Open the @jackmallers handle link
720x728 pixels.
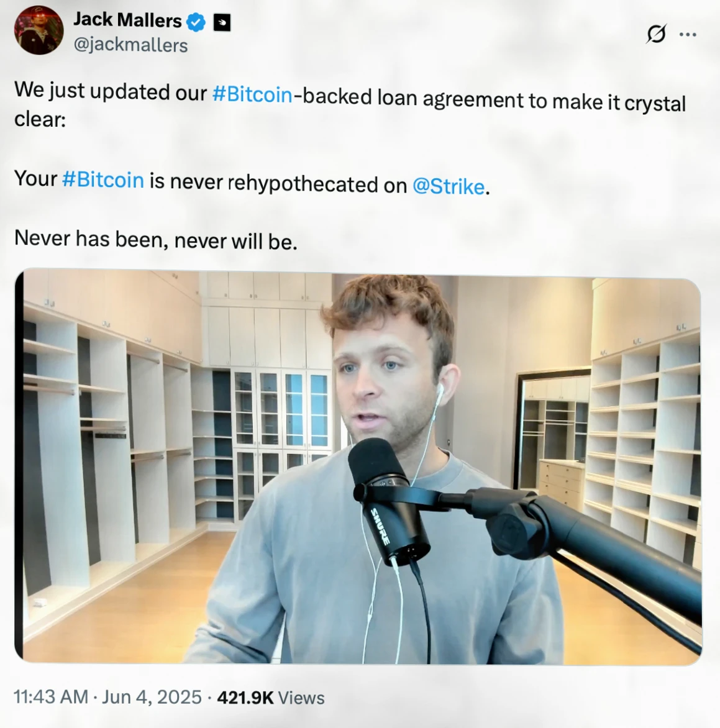[x=131, y=45]
